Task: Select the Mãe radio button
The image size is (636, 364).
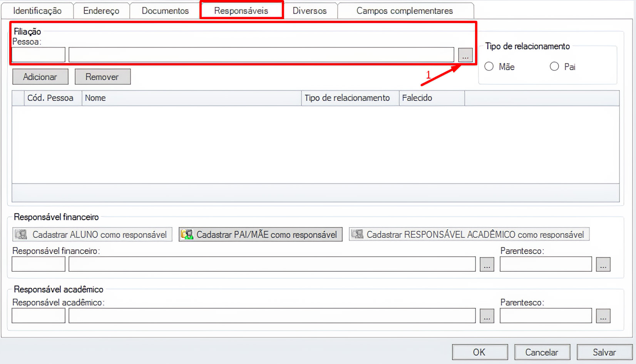Action: coord(489,67)
